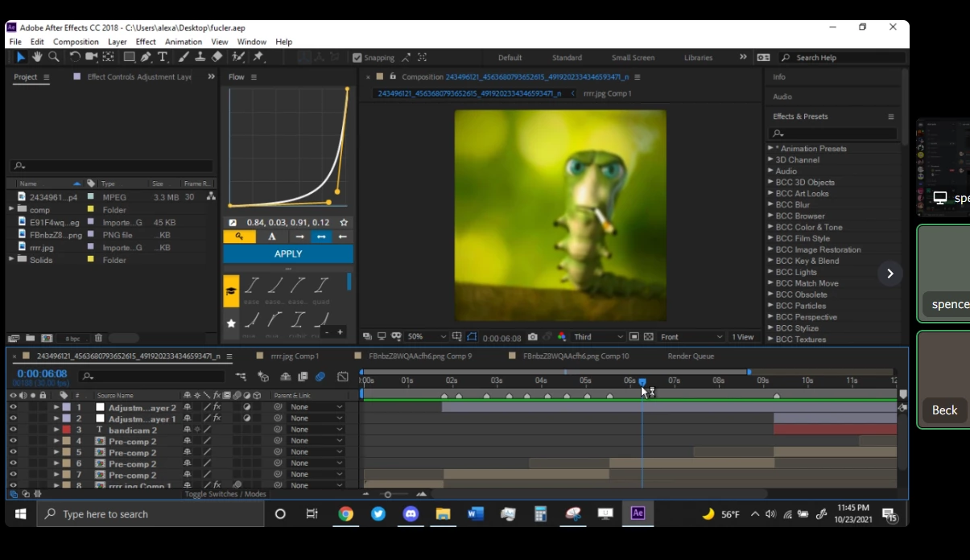Viewport: 970px width, 560px height.
Task: Click Search Help field
Action: [x=842, y=58]
